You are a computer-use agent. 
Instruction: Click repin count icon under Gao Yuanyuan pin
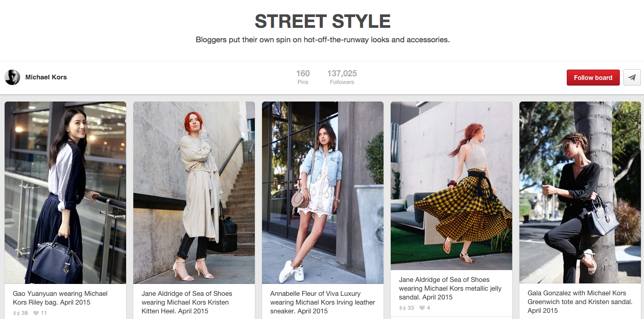[16, 313]
